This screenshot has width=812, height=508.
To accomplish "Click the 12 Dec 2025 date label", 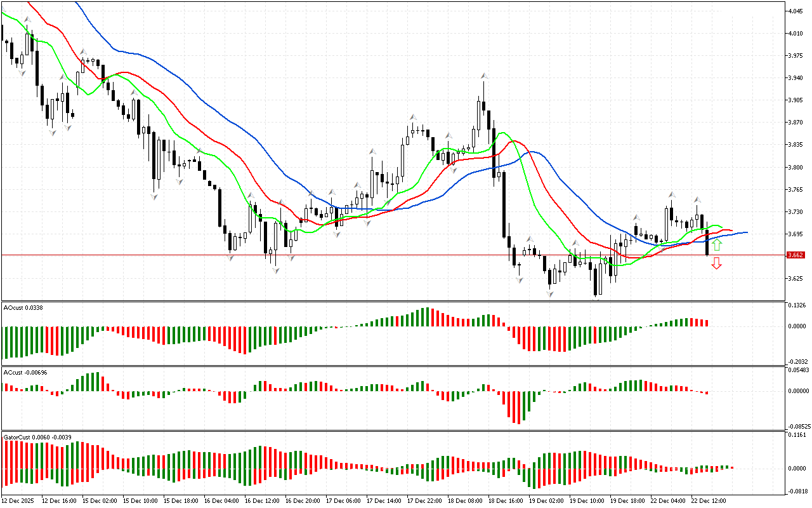I will point(18,500).
